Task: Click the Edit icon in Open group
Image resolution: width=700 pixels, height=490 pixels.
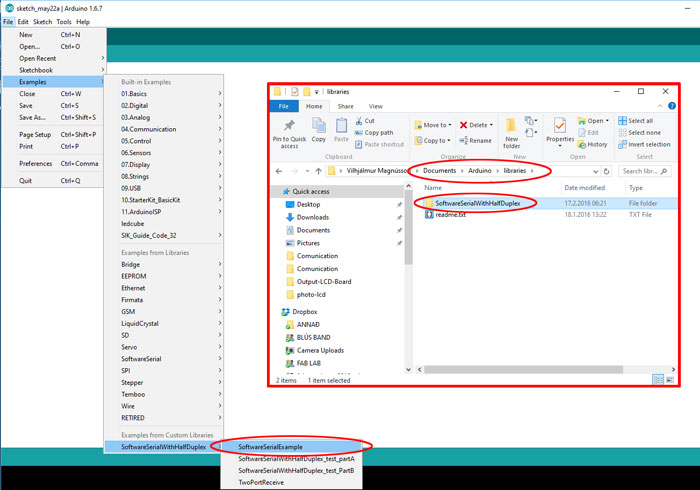Action: point(582,133)
